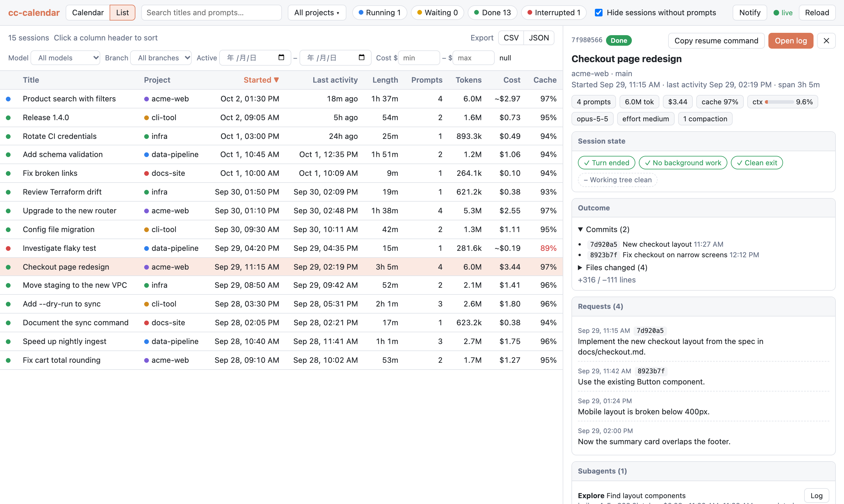Click the Cost max input field
The width and height of the screenshot is (844, 504).
point(474,58)
